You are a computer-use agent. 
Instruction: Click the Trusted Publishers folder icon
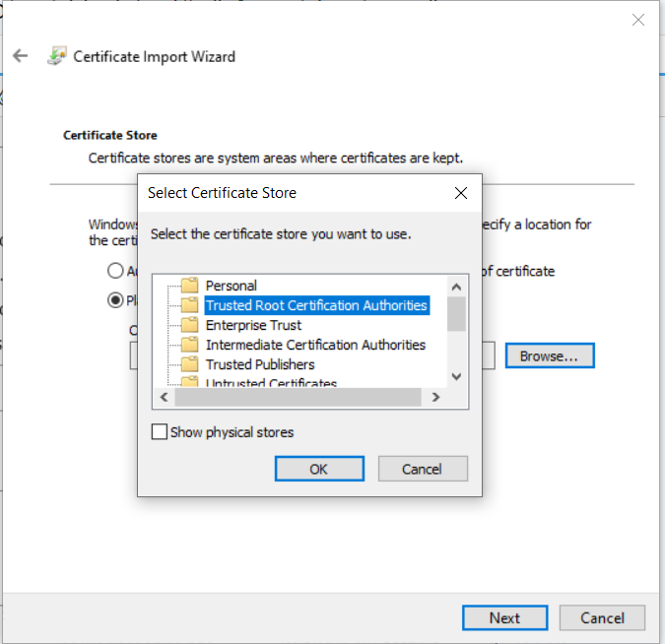point(189,364)
